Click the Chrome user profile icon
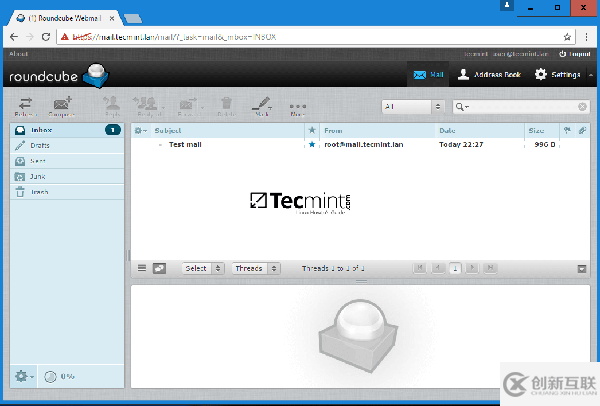 (507, 5)
